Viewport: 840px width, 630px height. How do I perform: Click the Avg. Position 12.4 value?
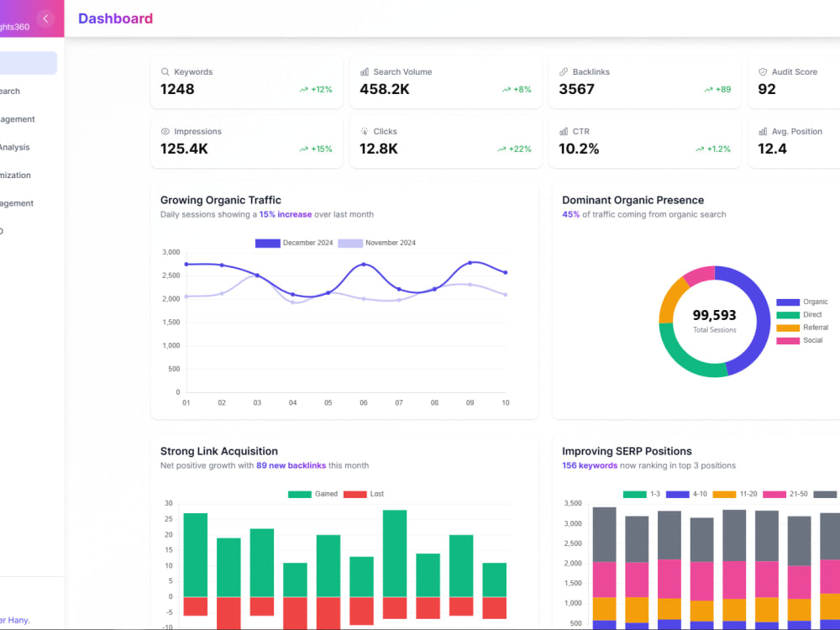click(772, 149)
